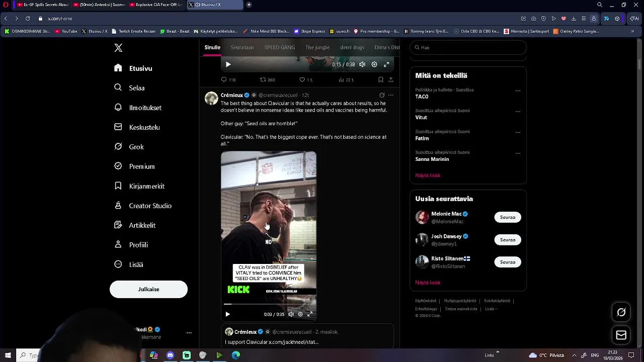The height and width of the screenshot is (362, 644).
Task: Expand the top video to fullscreen
Action: click(x=386, y=64)
